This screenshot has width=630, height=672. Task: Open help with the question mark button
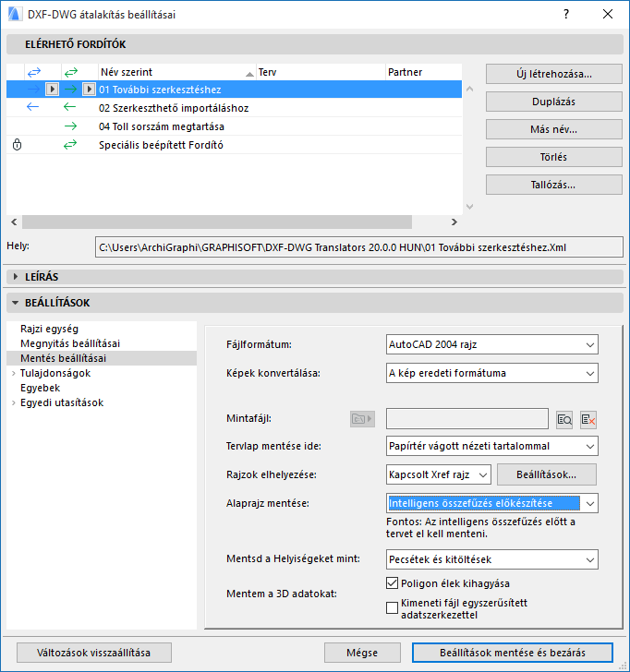pos(566,14)
